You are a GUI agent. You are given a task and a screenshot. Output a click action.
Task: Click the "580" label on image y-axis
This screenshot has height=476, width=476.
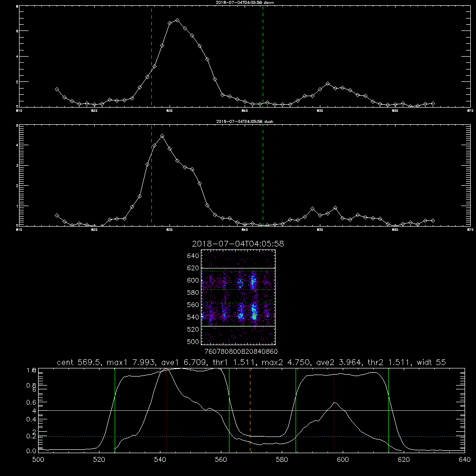pos(193,293)
